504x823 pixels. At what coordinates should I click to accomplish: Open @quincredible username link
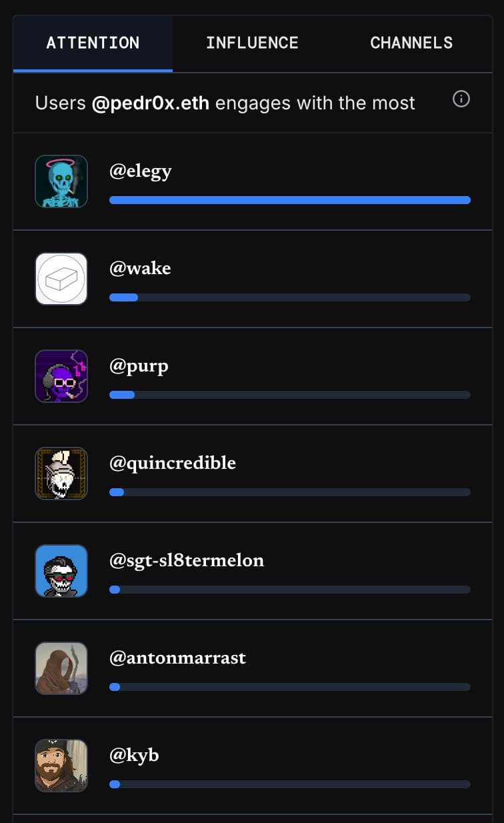click(x=173, y=464)
